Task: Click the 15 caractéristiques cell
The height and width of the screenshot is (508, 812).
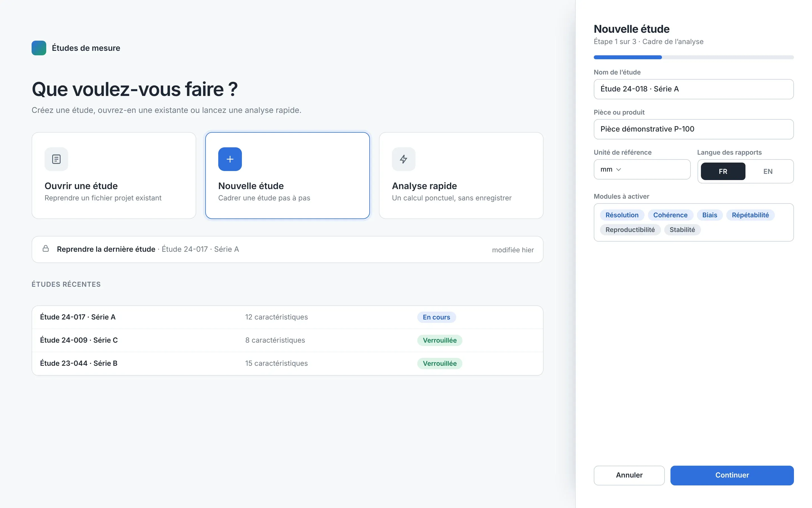Action: click(x=277, y=364)
